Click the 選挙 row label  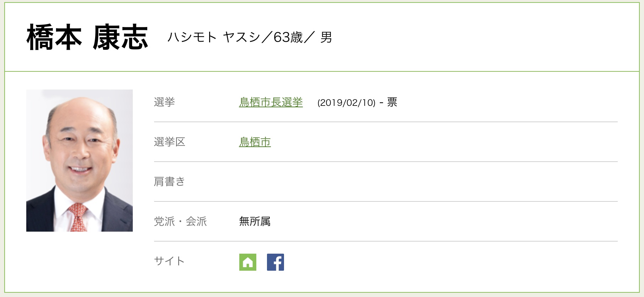tap(164, 102)
